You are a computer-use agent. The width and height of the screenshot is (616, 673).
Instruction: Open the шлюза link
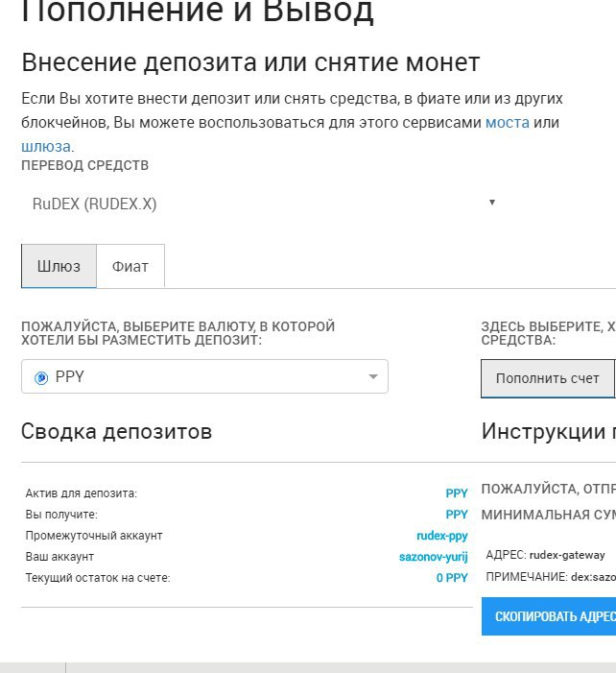coord(46,146)
